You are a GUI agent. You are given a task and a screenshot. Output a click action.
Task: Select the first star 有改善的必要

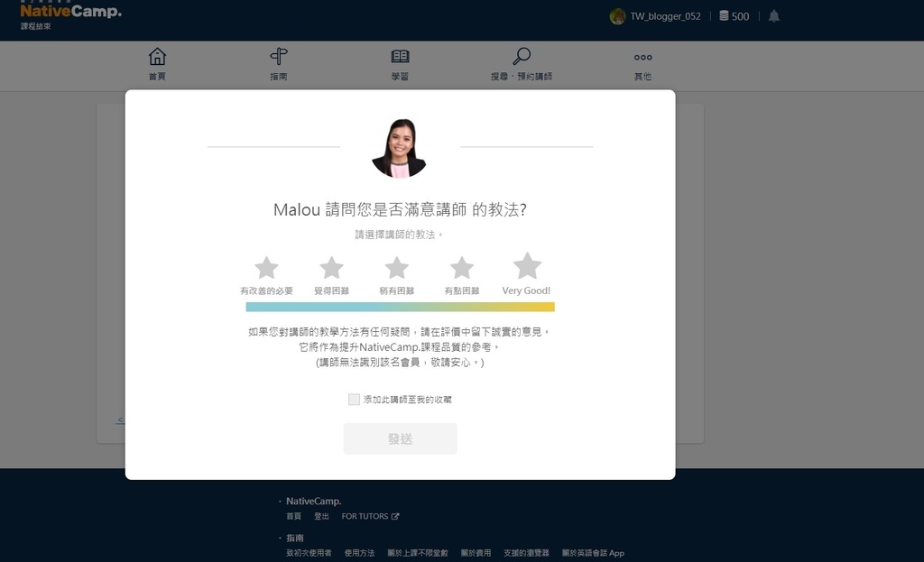[266, 268]
